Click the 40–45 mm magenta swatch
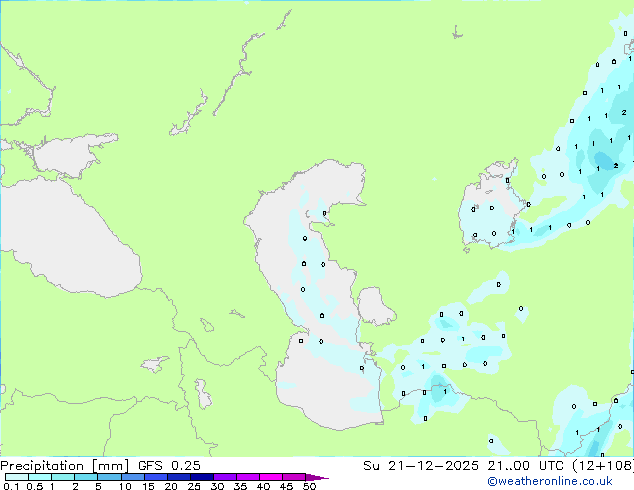The width and height of the screenshot is (634, 490). pyautogui.click(x=271, y=477)
